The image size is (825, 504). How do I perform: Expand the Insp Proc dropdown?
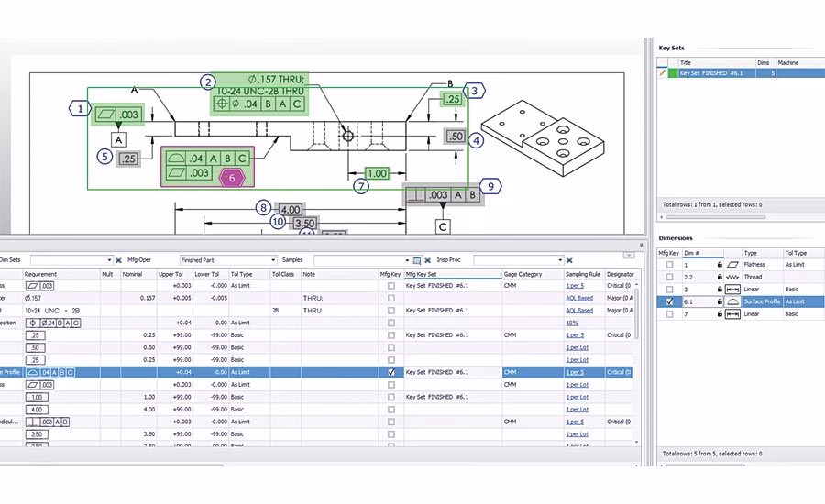pyautogui.click(x=557, y=260)
